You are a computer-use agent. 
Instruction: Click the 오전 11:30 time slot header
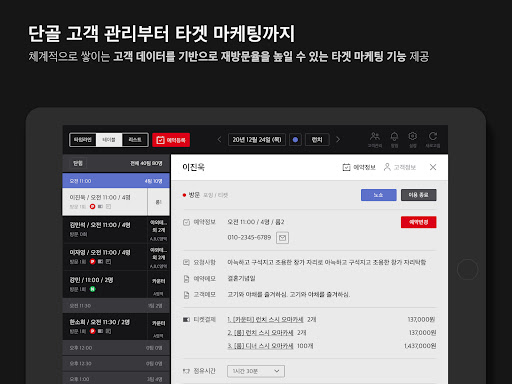(116, 306)
